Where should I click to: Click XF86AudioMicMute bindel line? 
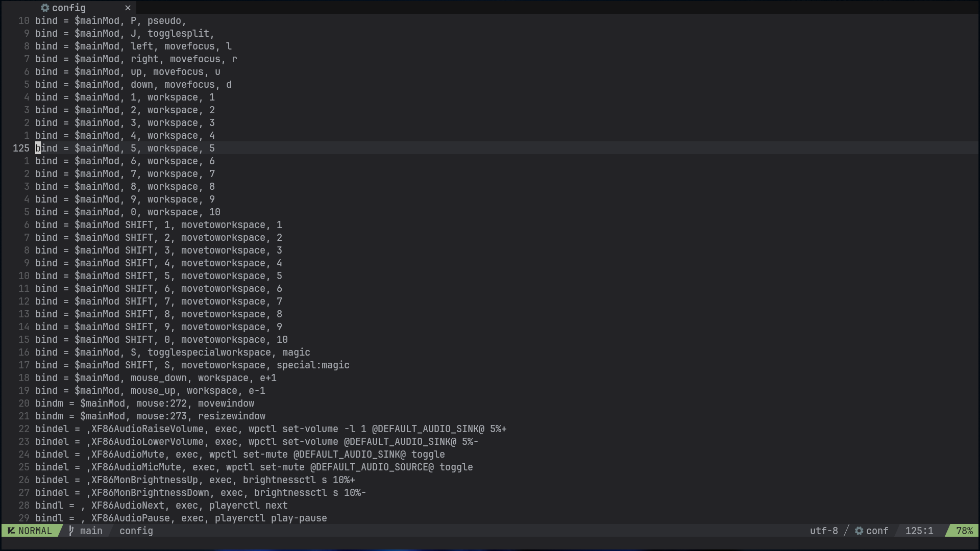[x=254, y=467]
